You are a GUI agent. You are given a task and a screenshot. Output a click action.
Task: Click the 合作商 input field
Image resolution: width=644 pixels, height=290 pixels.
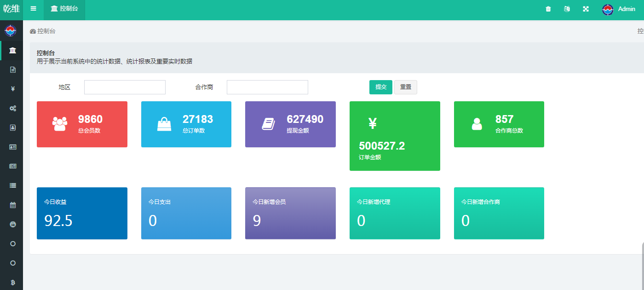point(267,87)
